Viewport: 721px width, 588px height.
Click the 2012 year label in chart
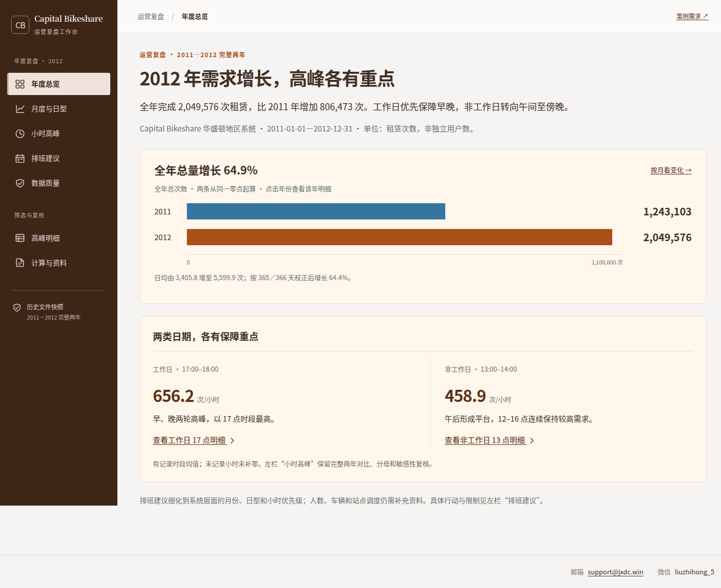point(162,238)
